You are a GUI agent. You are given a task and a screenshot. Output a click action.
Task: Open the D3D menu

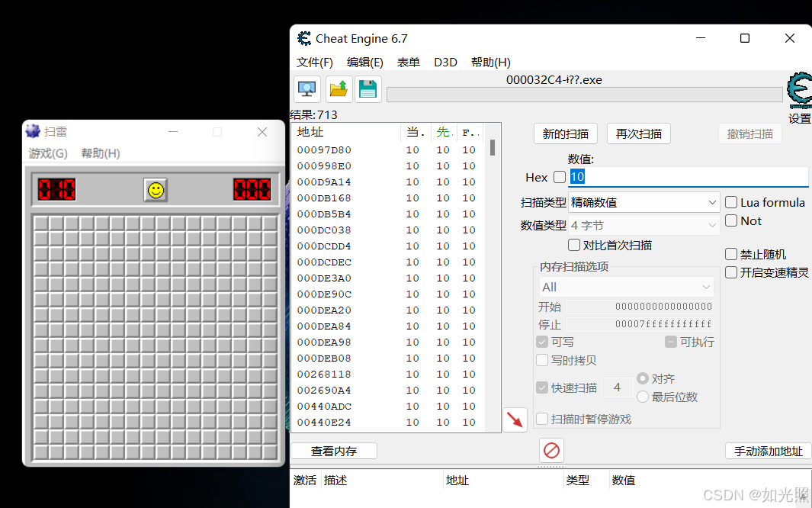click(x=445, y=62)
